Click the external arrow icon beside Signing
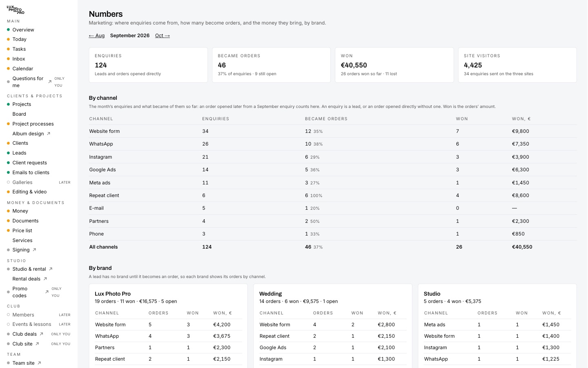 (34, 250)
